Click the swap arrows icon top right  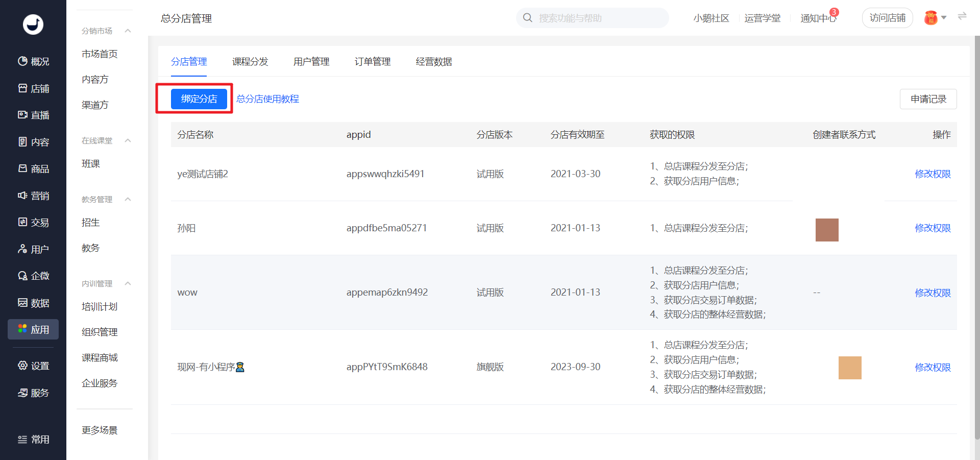962,16
